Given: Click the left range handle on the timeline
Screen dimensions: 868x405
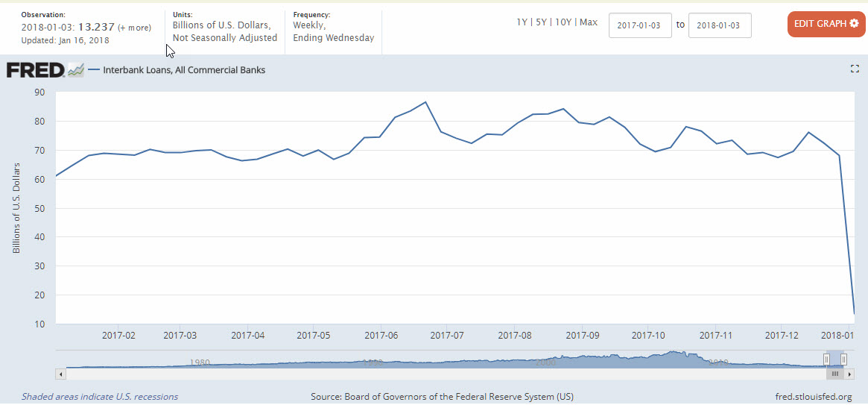Looking at the screenshot, I should click(x=826, y=360).
